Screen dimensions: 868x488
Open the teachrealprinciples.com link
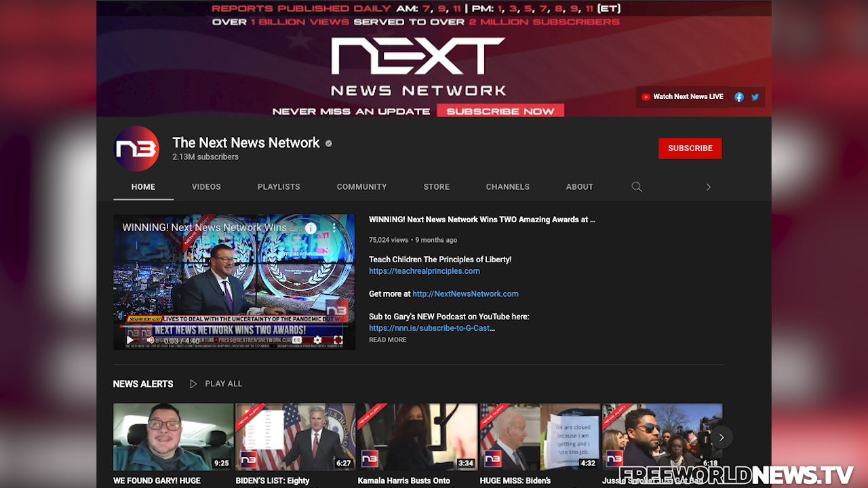click(x=424, y=271)
